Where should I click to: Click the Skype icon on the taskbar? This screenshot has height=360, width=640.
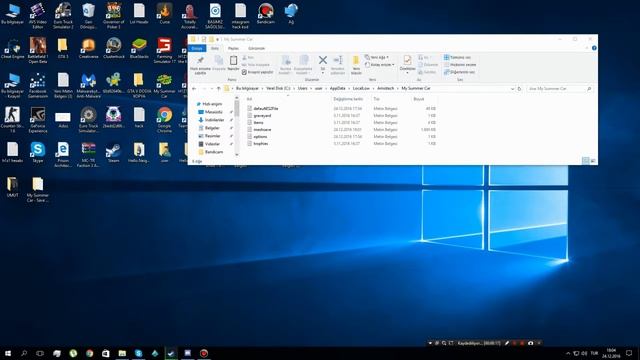(138, 353)
